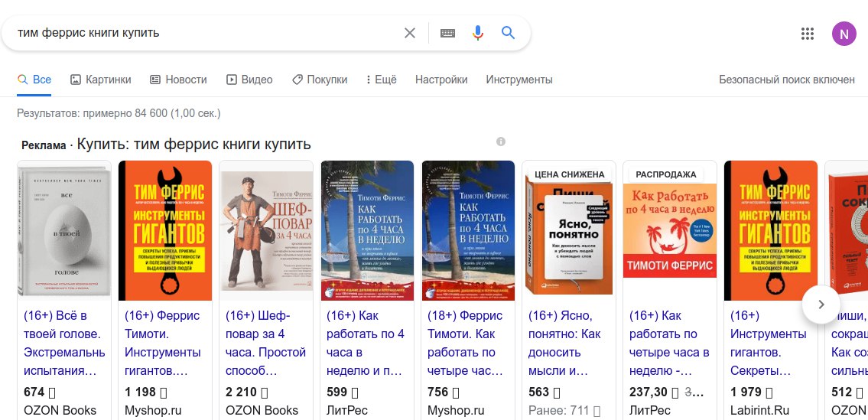Click ЦЕНА СНИЖЕНА badge

coord(570,174)
